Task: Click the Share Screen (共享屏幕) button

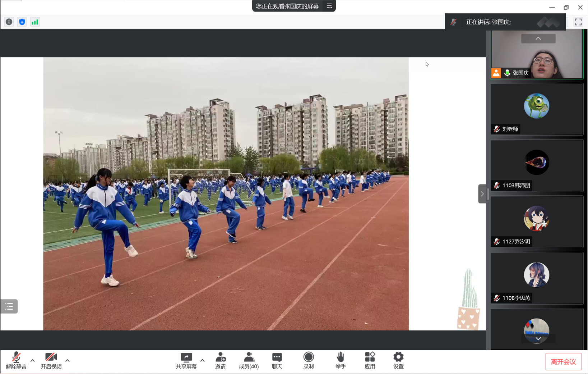Action: click(186, 360)
